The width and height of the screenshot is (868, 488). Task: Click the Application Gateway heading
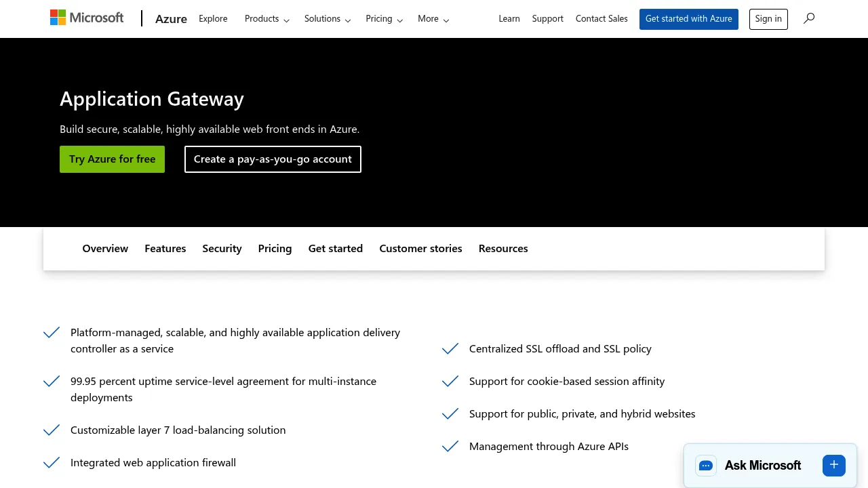[x=152, y=99]
